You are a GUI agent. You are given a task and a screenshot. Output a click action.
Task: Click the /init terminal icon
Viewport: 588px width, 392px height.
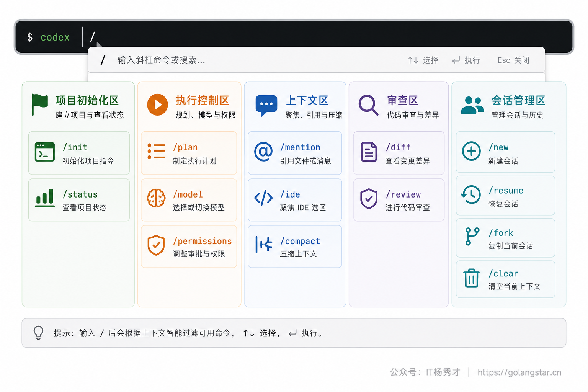(45, 152)
